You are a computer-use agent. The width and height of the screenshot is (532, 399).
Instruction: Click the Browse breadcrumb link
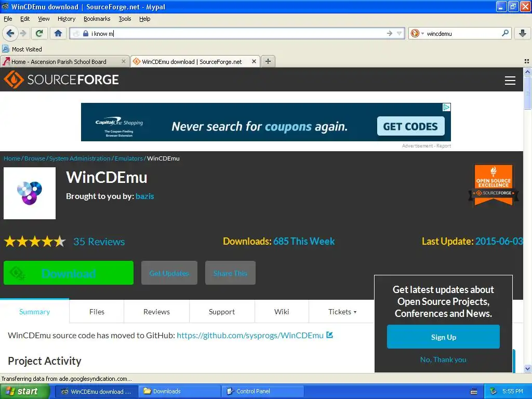(x=35, y=158)
